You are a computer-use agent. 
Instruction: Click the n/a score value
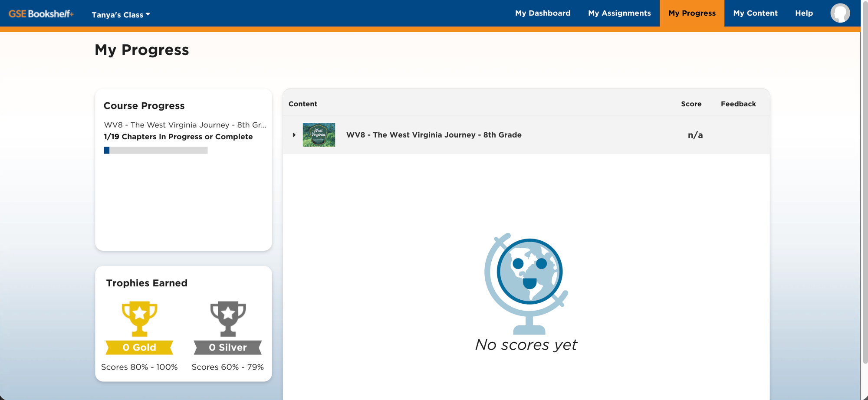[695, 135]
